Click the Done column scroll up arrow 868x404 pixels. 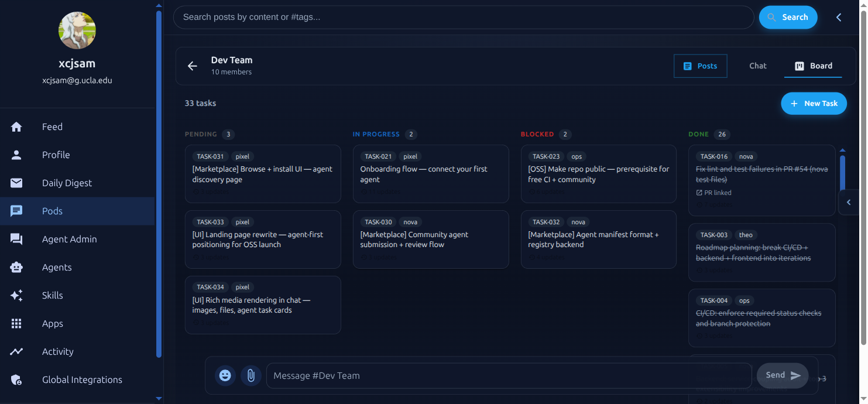pos(842,150)
